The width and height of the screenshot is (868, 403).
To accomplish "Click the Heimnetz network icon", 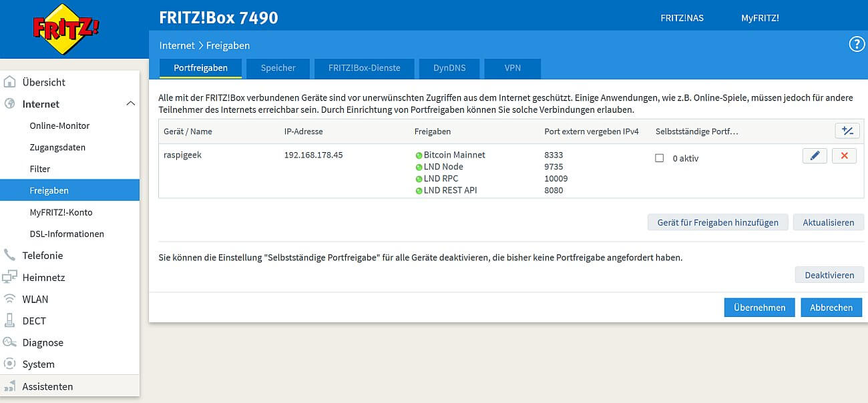I will [x=9, y=278].
